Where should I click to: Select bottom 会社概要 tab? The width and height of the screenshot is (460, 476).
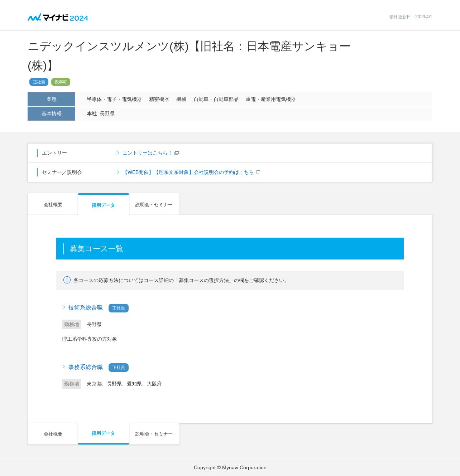coord(53,434)
